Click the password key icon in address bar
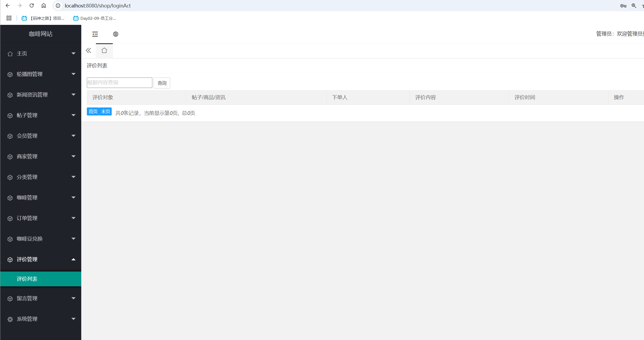Screen dimensions: 644x340 623,6
